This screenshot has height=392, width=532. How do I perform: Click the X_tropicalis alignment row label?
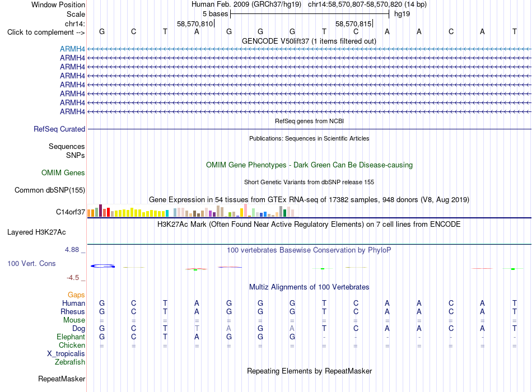coord(66,354)
